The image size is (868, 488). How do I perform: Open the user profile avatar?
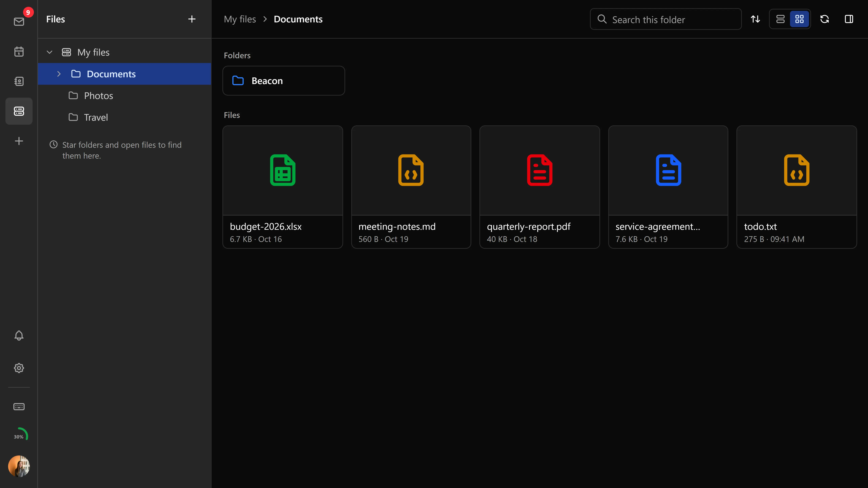(x=19, y=466)
